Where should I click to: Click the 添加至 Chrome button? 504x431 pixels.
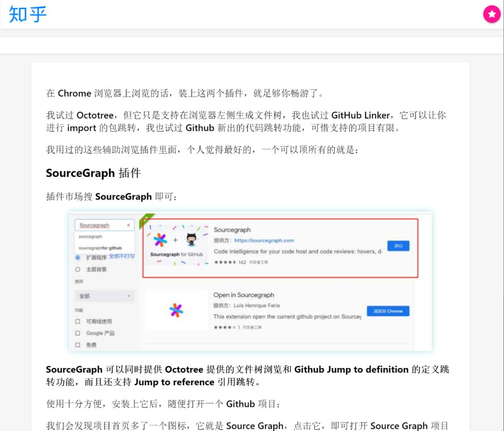click(x=388, y=311)
